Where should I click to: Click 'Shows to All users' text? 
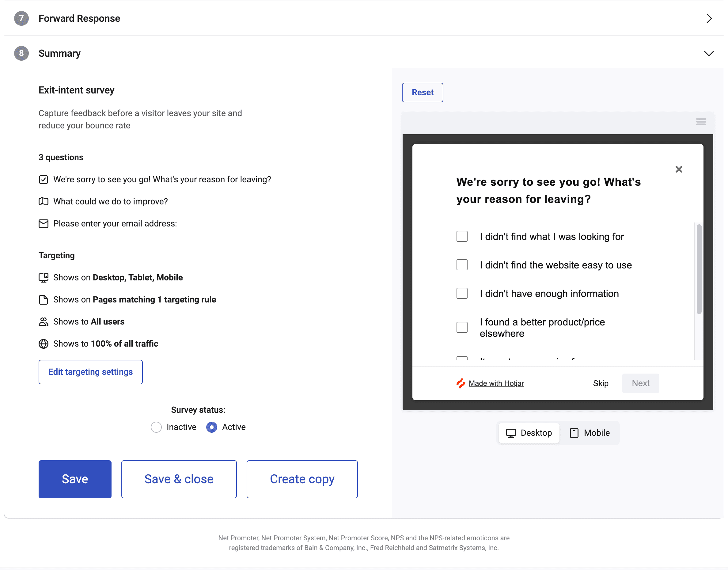click(x=89, y=322)
